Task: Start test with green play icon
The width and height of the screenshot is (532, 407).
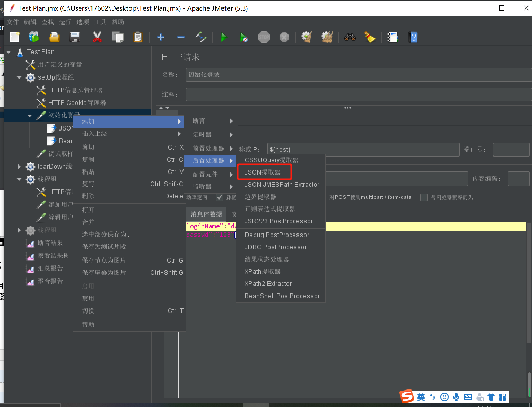Action: (224, 37)
